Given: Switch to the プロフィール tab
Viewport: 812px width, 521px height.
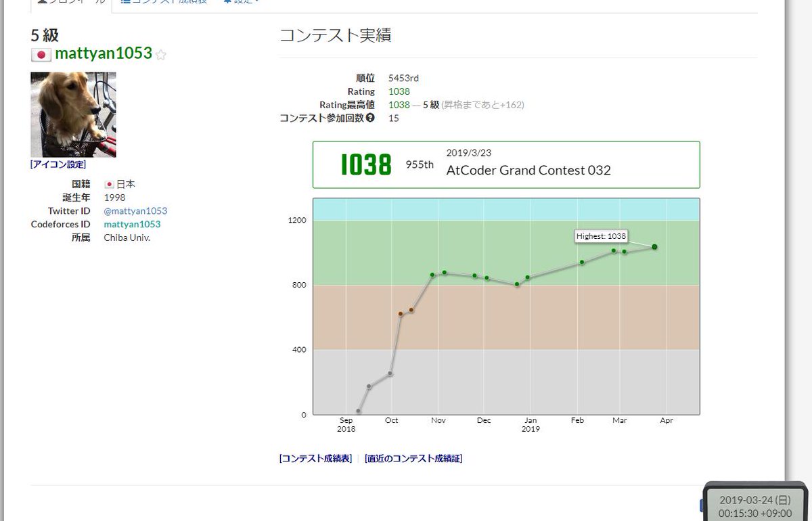Looking at the screenshot, I should coord(74,2).
